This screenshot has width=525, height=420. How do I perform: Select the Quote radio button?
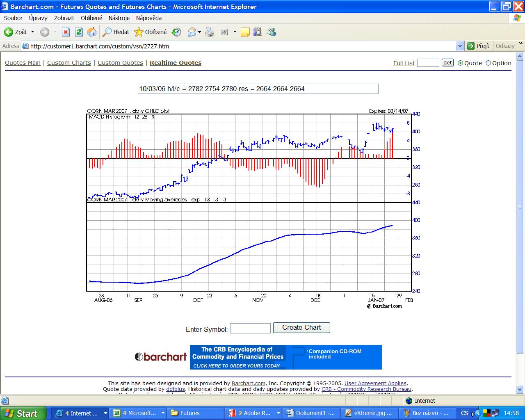point(460,63)
